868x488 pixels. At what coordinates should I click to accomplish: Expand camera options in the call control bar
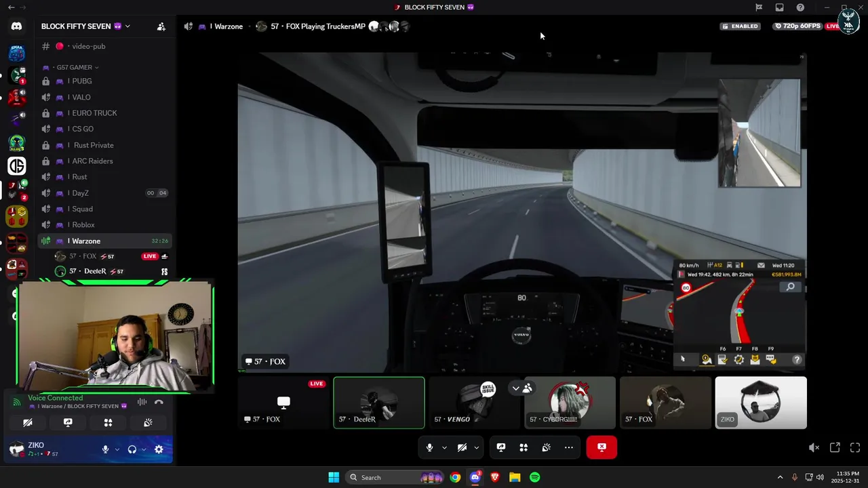(476, 447)
